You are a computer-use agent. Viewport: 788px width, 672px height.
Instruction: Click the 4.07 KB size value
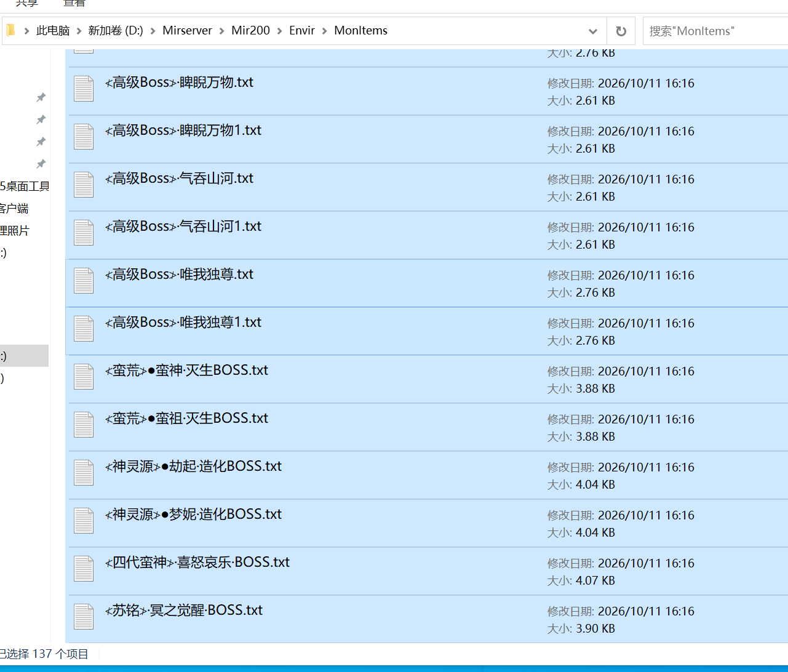pyautogui.click(x=595, y=580)
